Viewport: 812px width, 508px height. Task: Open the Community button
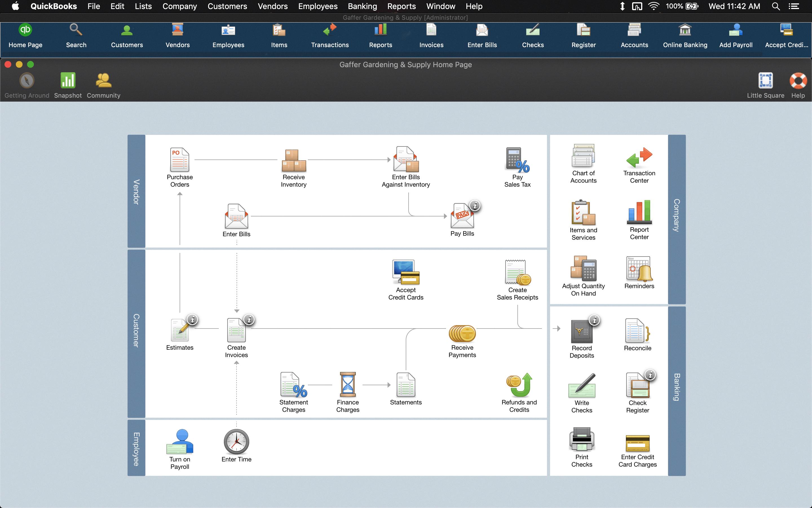click(x=103, y=86)
